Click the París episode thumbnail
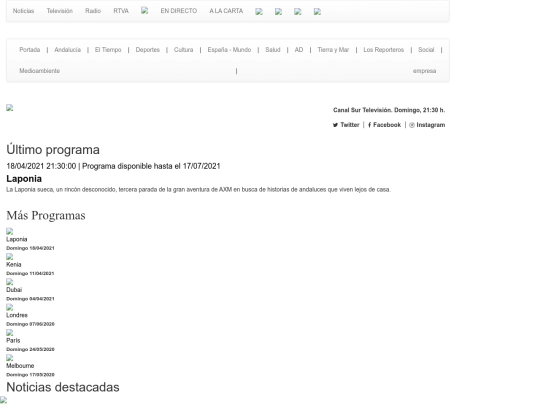 (x=10, y=333)
